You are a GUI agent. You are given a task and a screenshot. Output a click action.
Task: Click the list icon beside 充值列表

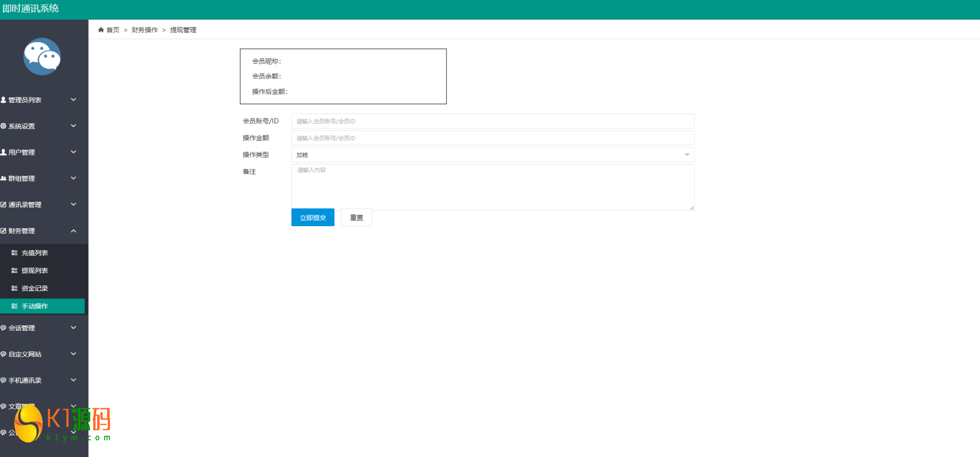pos(14,253)
